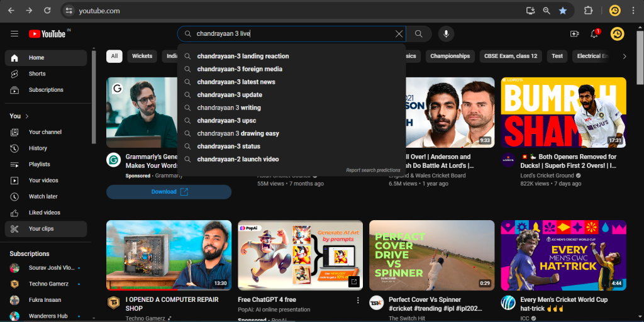
Task: Open Your videos
Action: (45, 180)
